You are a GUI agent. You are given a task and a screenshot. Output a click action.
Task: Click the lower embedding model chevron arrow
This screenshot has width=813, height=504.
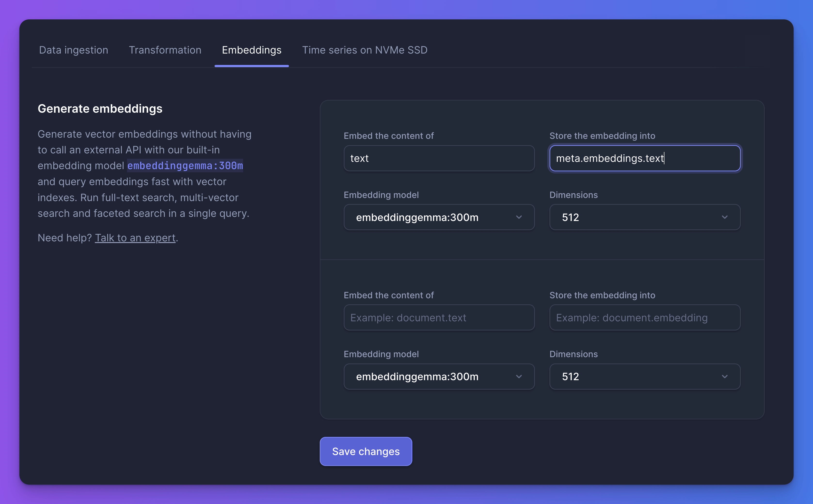coord(519,376)
